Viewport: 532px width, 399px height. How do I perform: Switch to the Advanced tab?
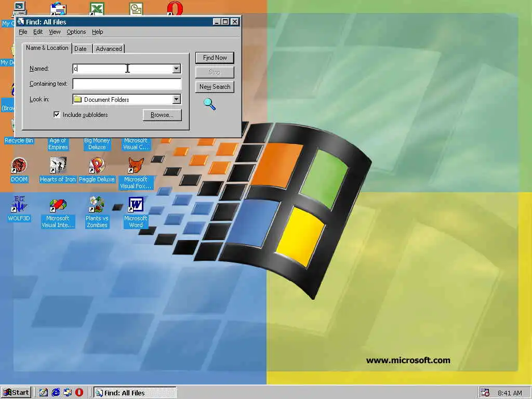109,49
